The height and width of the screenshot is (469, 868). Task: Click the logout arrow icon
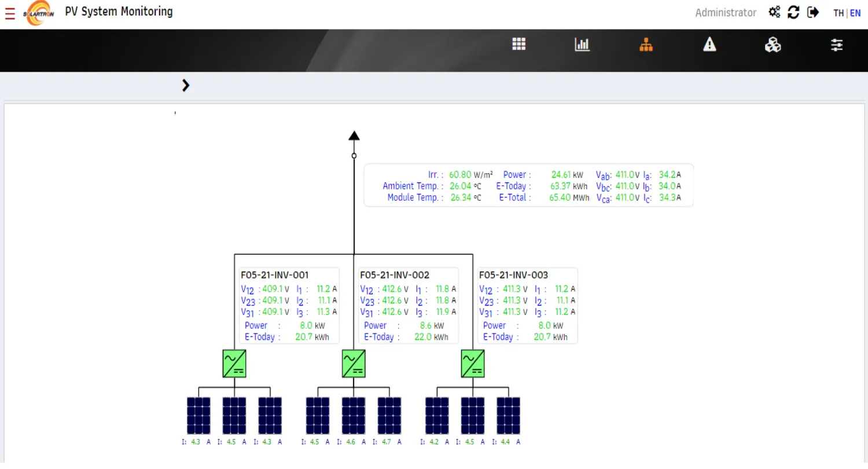813,12
